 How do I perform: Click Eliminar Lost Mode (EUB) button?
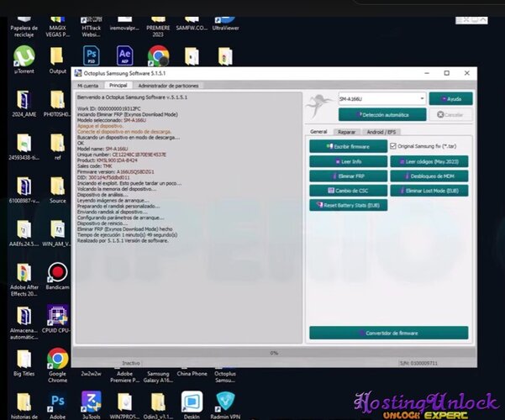[429, 191]
